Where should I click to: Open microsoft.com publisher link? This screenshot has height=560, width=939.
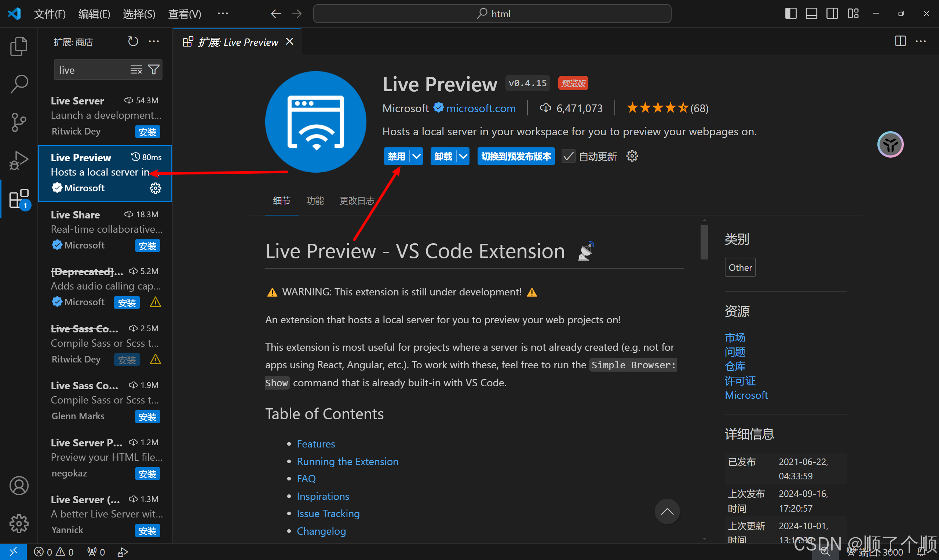(481, 109)
